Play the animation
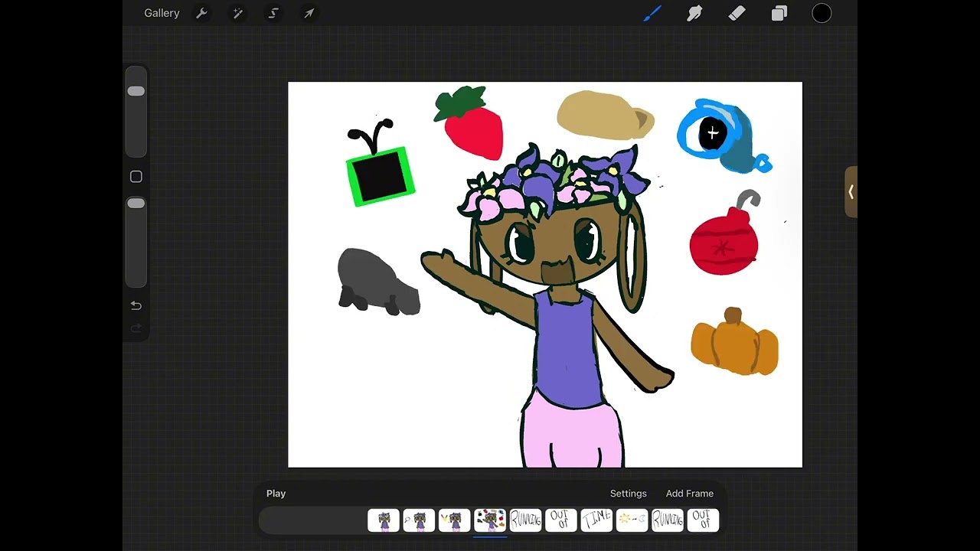This screenshot has width=980, height=551. pos(276,494)
